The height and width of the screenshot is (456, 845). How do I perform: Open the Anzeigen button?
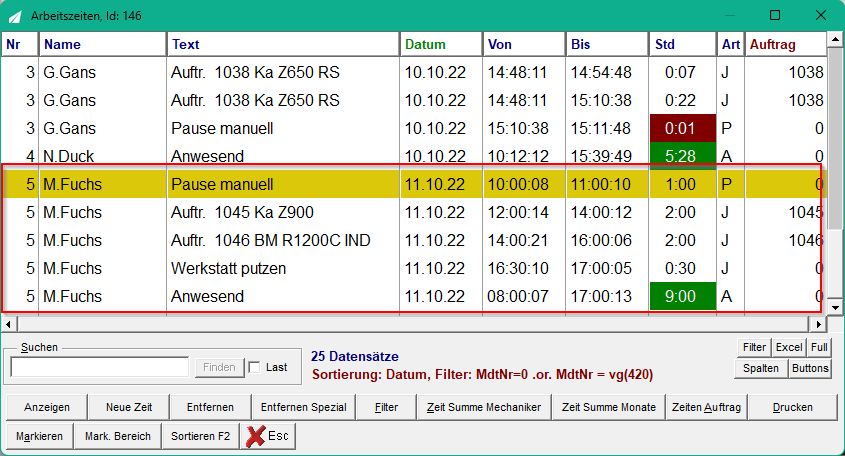pos(47,407)
